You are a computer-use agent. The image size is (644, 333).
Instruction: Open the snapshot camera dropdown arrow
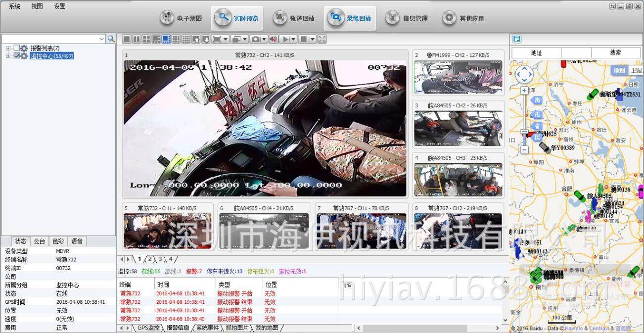tap(264, 39)
